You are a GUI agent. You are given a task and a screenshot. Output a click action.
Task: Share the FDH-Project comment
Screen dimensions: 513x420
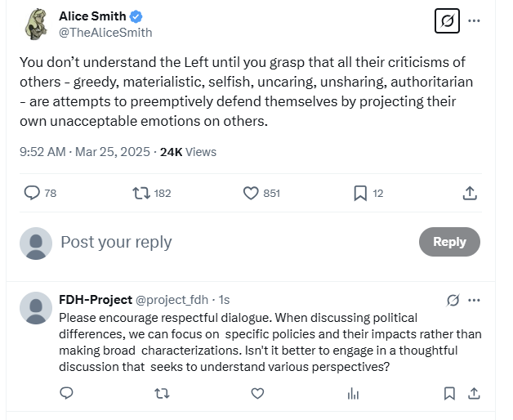(x=471, y=394)
